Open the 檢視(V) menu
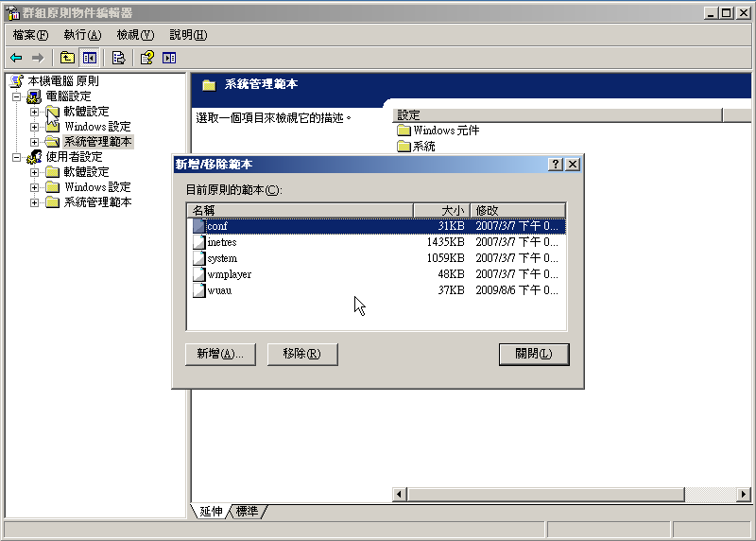This screenshot has height=541, width=756. pyautogui.click(x=135, y=35)
